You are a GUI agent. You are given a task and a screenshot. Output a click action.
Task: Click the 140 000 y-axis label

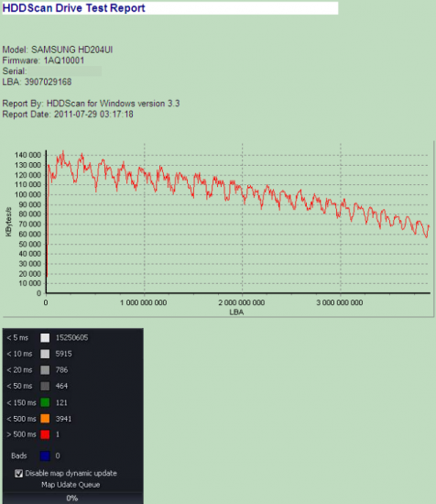coord(28,155)
